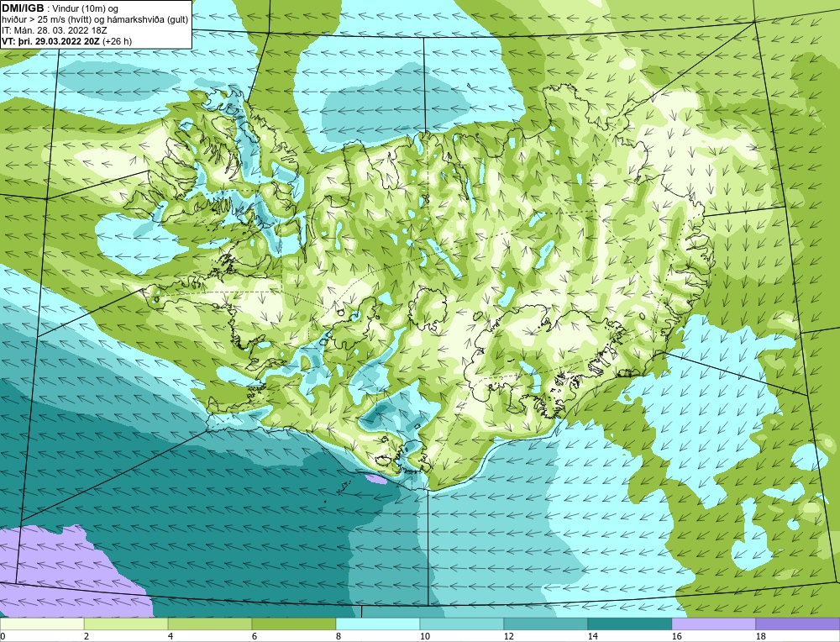This screenshot has width=840, height=642.
Task: Click the dark teal 14–16 m/s legend swatch
Action: click(x=630, y=624)
